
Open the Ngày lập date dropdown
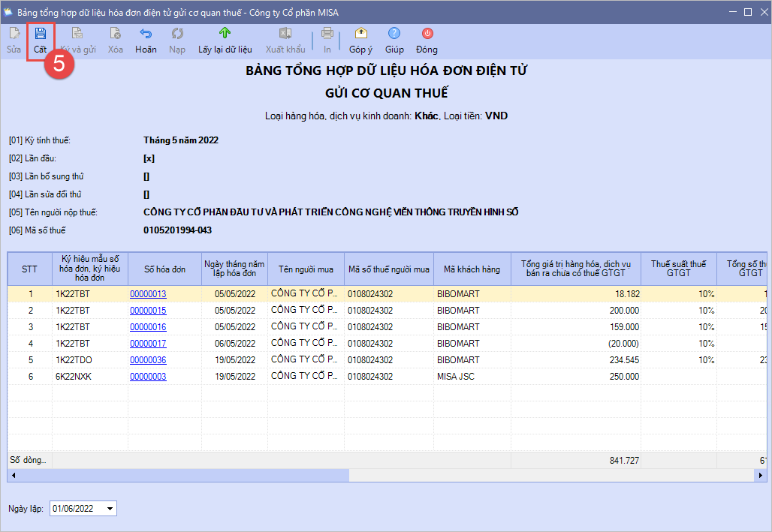pos(111,509)
